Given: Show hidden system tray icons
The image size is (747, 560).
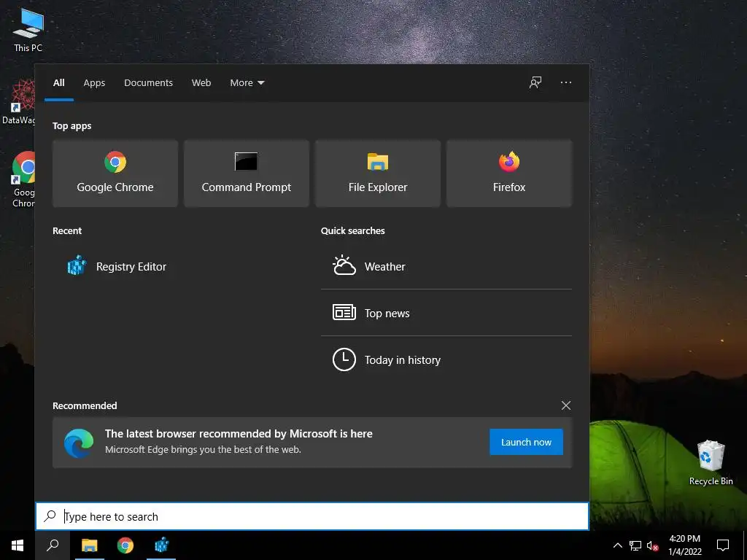Looking at the screenshot, I should tap(617, 545).
